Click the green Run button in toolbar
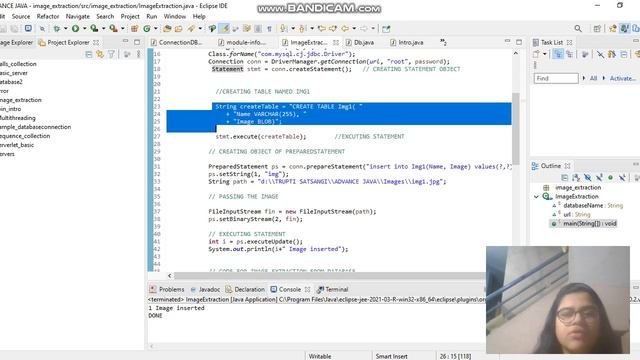Viewport: 640px width, 360px height. (x=76, y=28)
